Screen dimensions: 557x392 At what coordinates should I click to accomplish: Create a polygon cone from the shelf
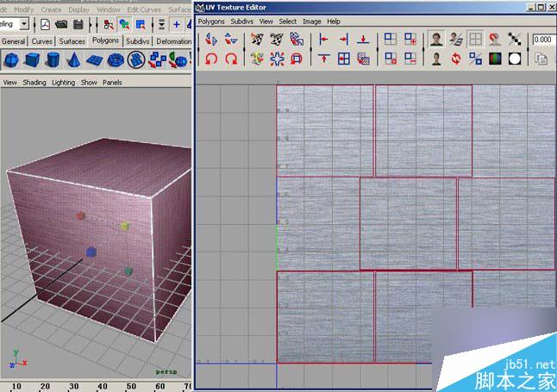[x=74, y=59]
